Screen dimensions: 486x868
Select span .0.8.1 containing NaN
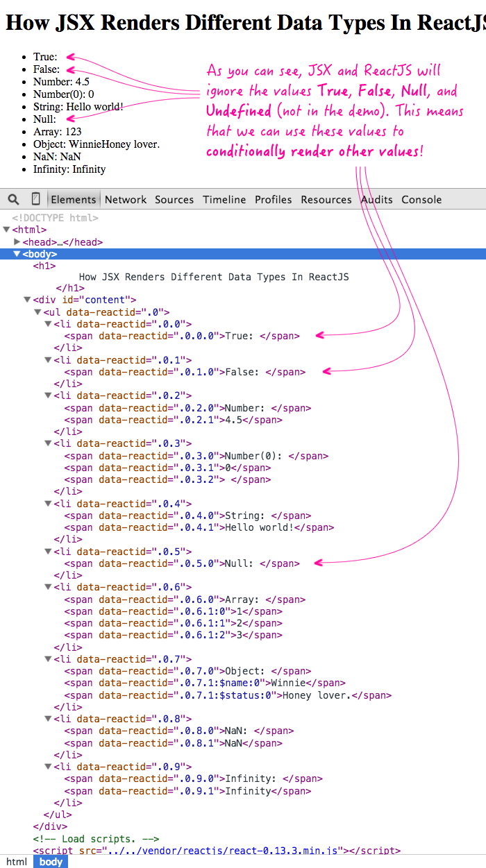point(173,742)
